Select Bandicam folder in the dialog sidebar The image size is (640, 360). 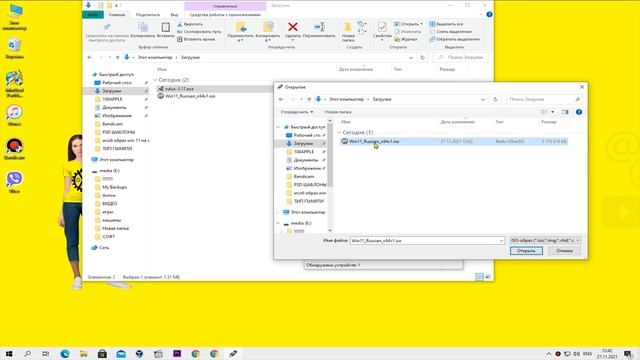[x=304, y=176]
